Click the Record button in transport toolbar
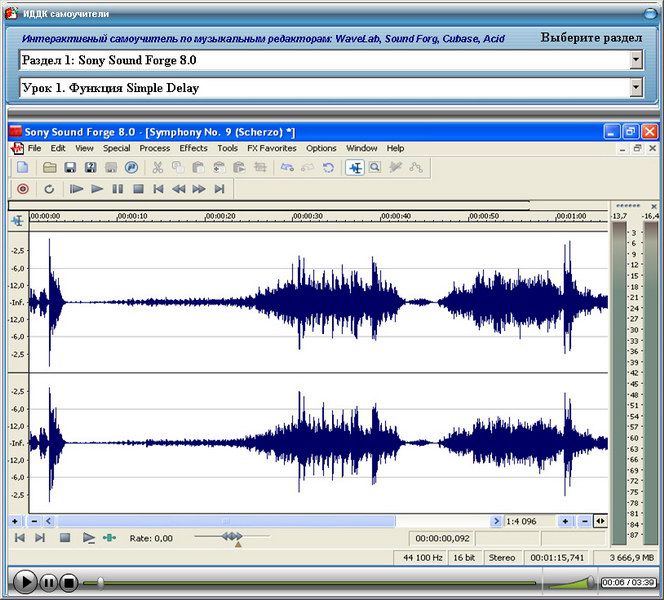 [x=22, y=188]
